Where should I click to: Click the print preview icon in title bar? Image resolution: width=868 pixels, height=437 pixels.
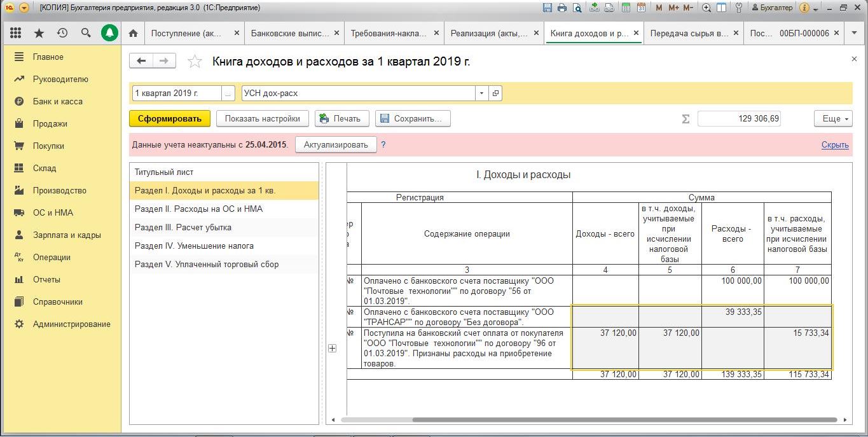tap(577, 8)
